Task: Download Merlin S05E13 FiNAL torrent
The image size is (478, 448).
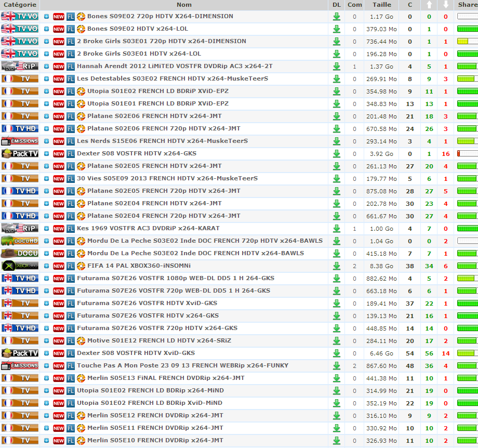Action: click(x=337, y=378)
